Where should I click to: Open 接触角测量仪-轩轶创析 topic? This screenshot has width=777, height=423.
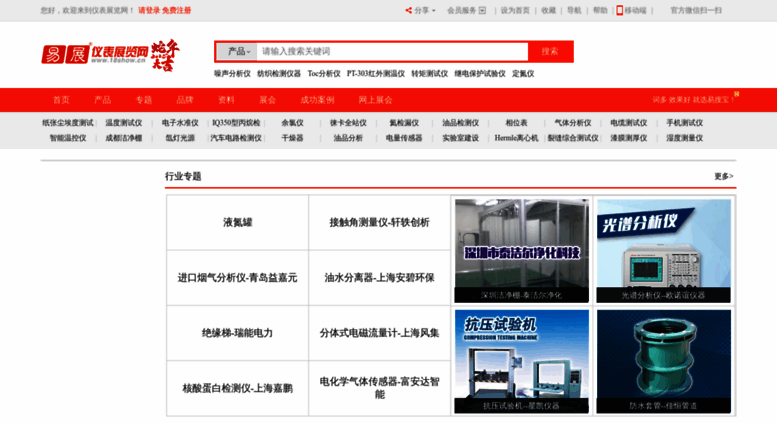pyautogui.click(x=379, y=222)
